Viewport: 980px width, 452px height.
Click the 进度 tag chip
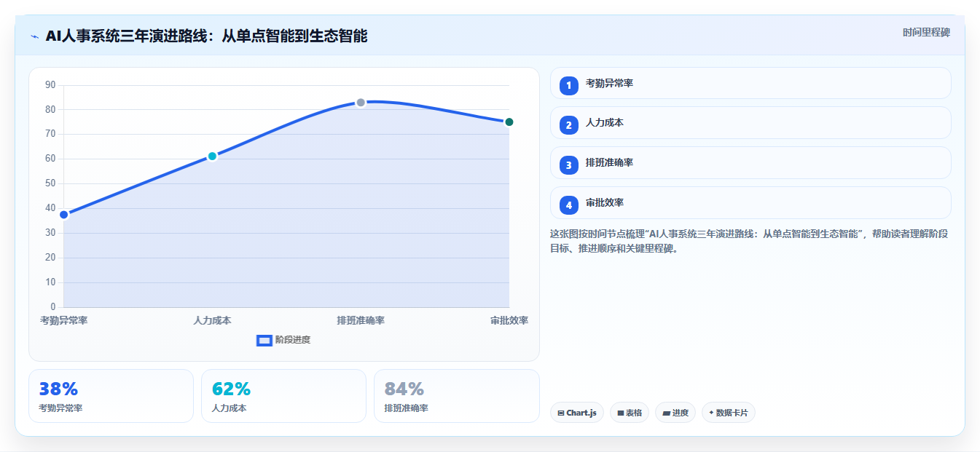coord(675,413)
